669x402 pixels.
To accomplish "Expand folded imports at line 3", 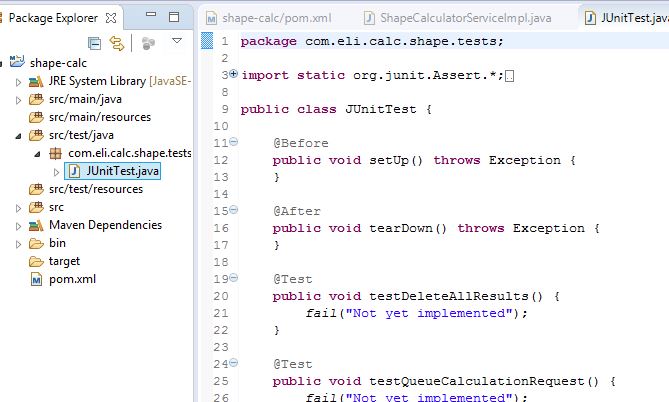I will point(233,73).
